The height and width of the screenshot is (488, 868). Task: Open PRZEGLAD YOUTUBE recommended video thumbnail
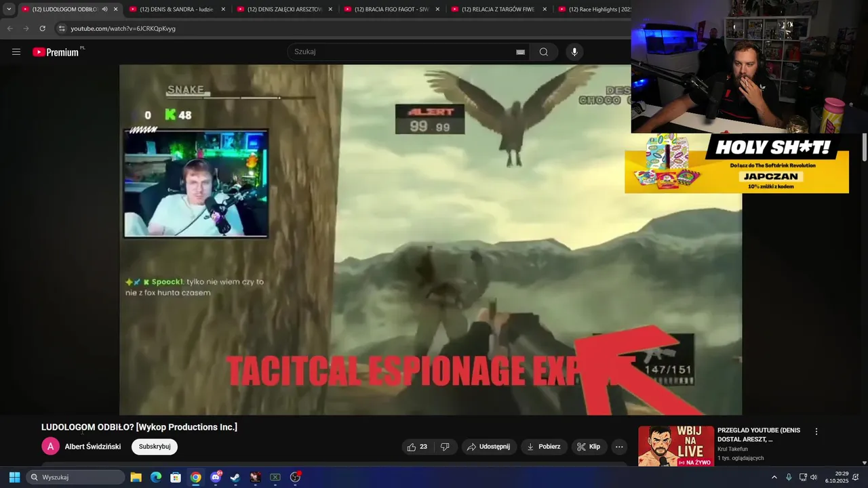[x=676, y=446]
